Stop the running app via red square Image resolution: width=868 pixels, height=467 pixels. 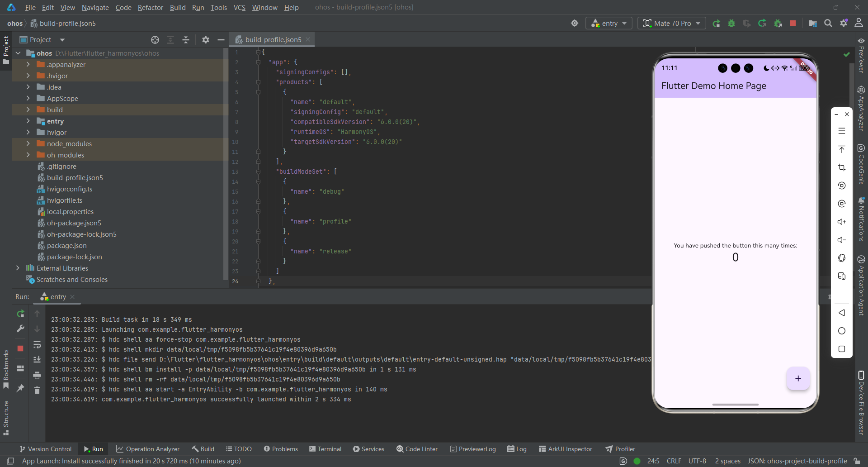click(x=793, y=23)
